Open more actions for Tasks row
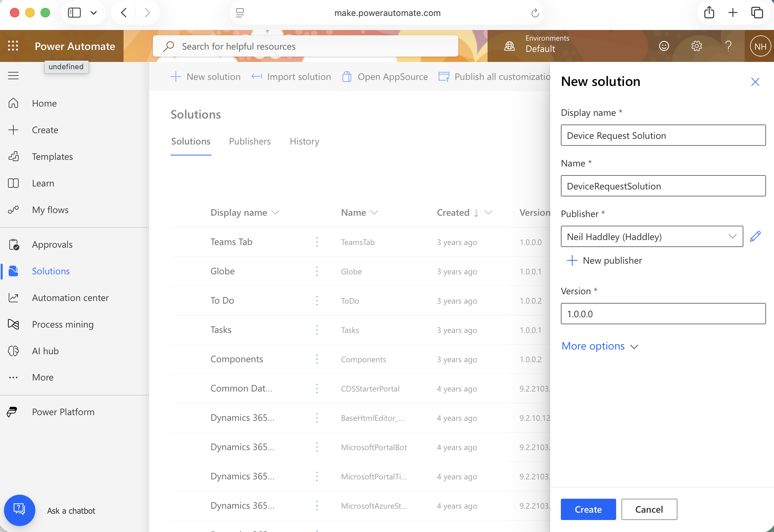Viewport: 774px width, 532px height. click(317, 330)
